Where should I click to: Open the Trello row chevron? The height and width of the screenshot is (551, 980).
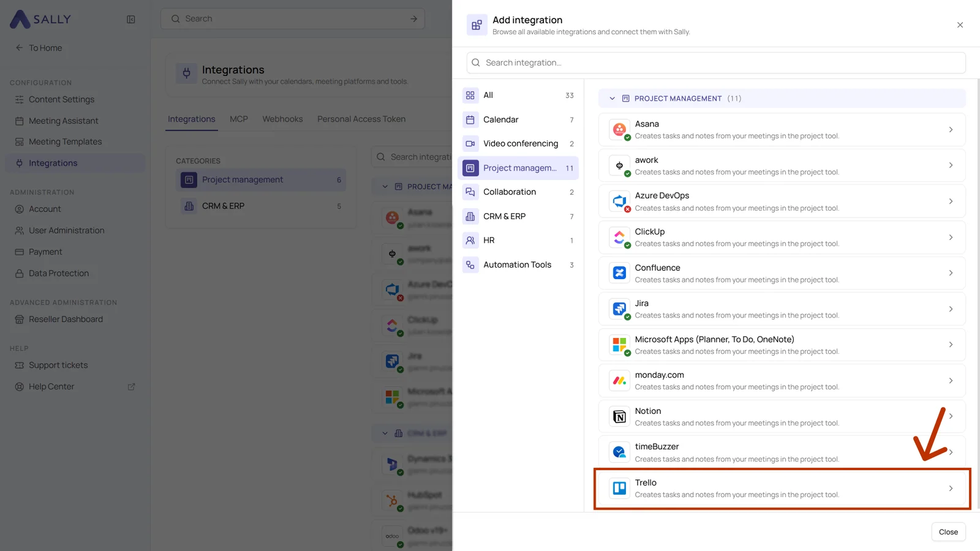point(951,488)
